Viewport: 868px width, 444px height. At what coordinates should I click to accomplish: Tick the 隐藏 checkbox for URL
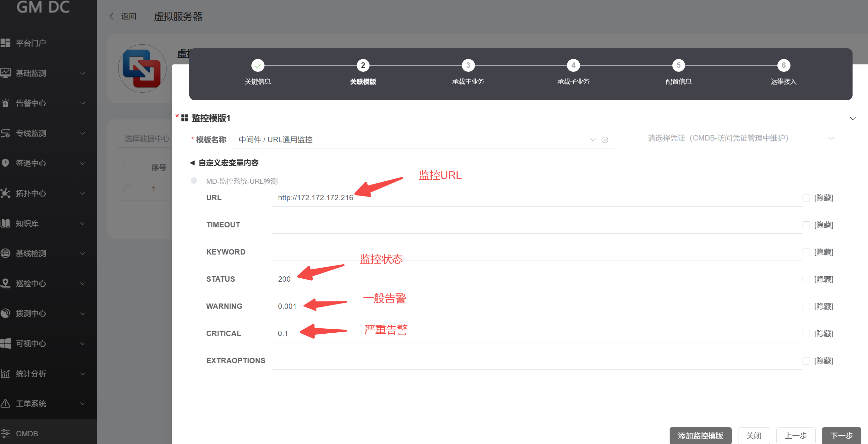pos(806,198)
